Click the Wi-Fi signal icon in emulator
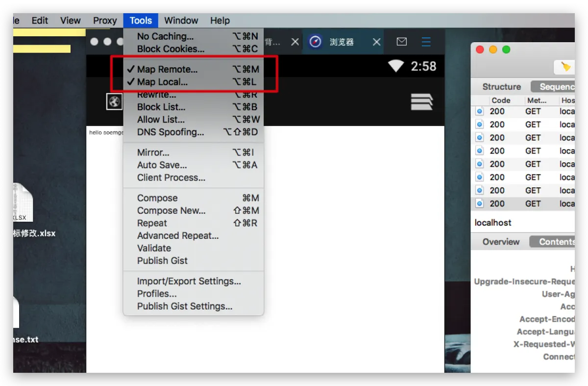Viewport: 588px width, 386px height. pyautogui.click(x=396, y=66)
